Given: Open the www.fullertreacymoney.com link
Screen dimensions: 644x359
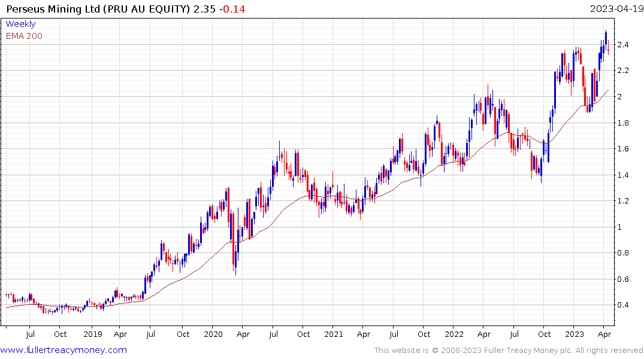Looking at the screenshot, I should coord(64,350).
